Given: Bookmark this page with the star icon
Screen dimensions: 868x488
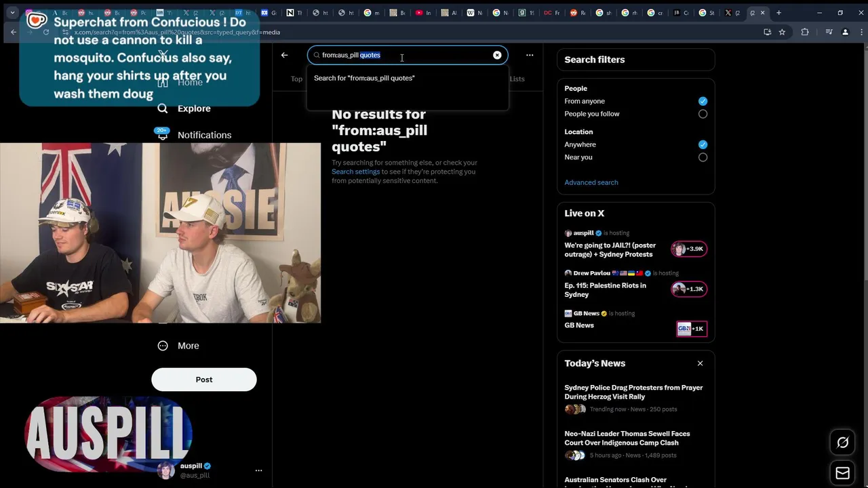Looking at the screenshot, I should coord(782,32).
